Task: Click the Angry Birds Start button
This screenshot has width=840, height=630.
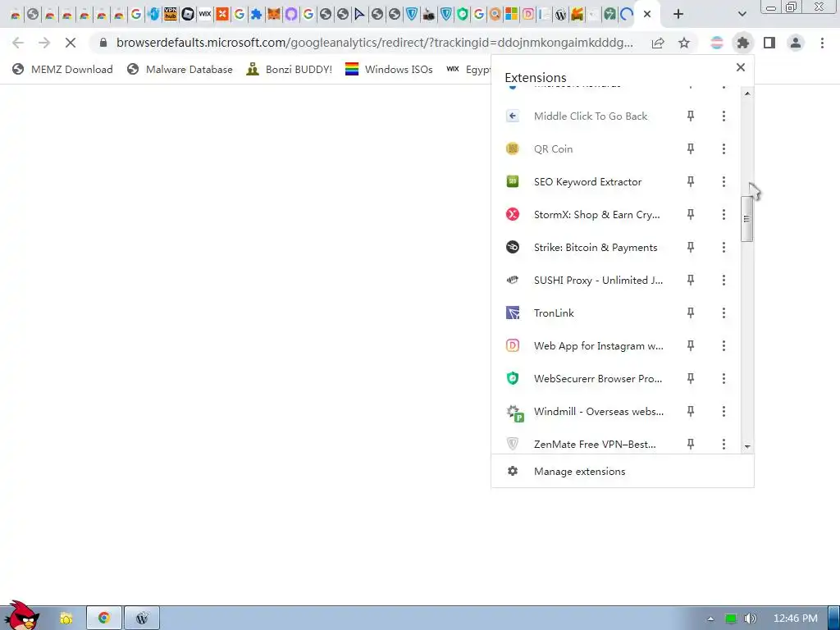Action: tap(22, 615)
